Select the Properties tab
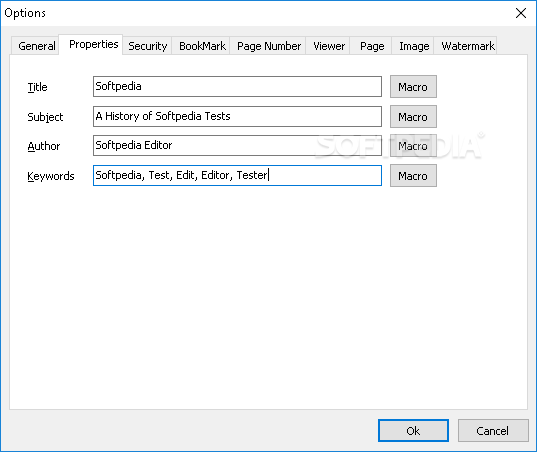Screen dimensions: 537x452 point(91,44)
